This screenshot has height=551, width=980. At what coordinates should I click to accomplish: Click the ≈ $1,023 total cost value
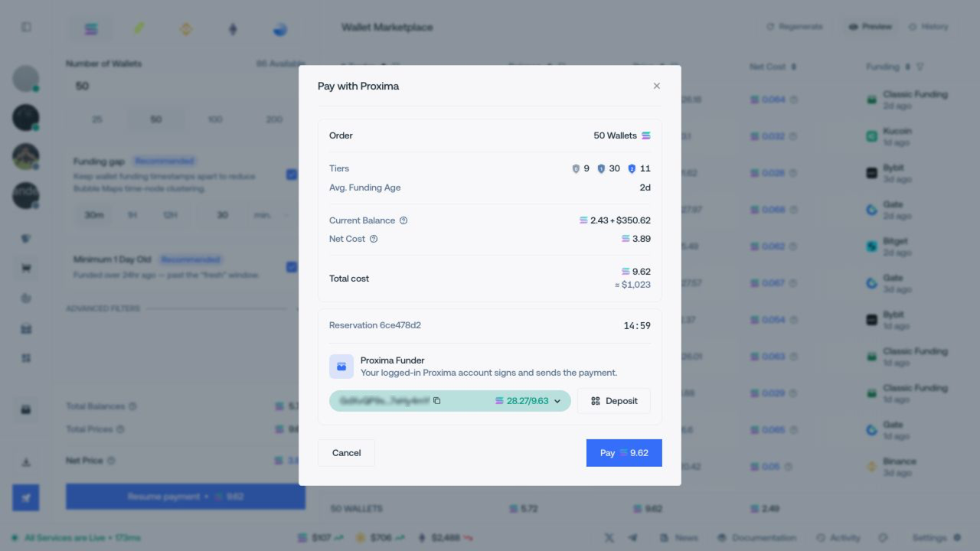point(632,285)
